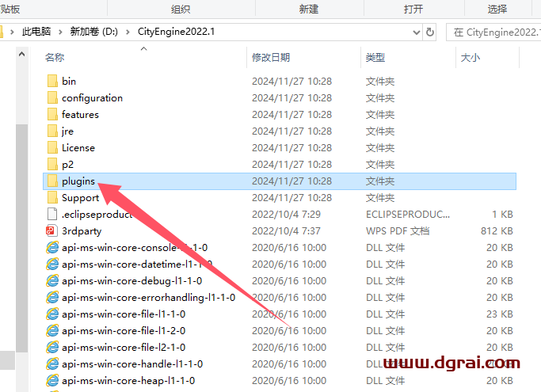Click the p2 folder icon

coord(52,164)
